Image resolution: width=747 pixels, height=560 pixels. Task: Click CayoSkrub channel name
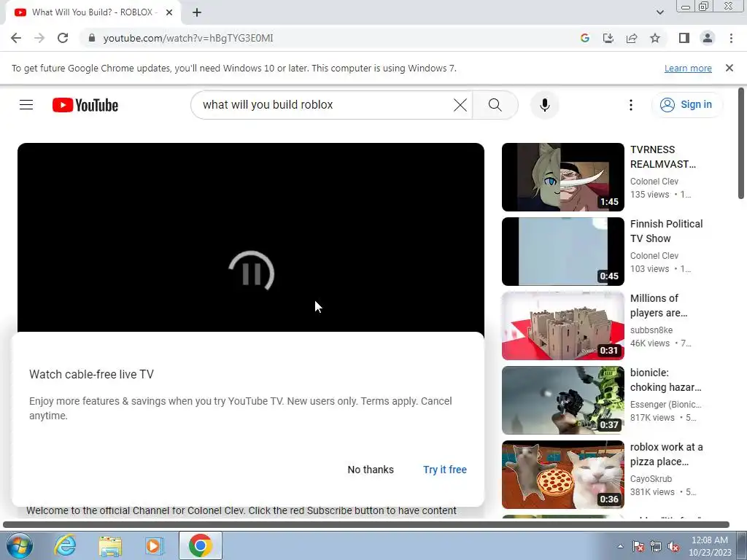click(651, 478)
